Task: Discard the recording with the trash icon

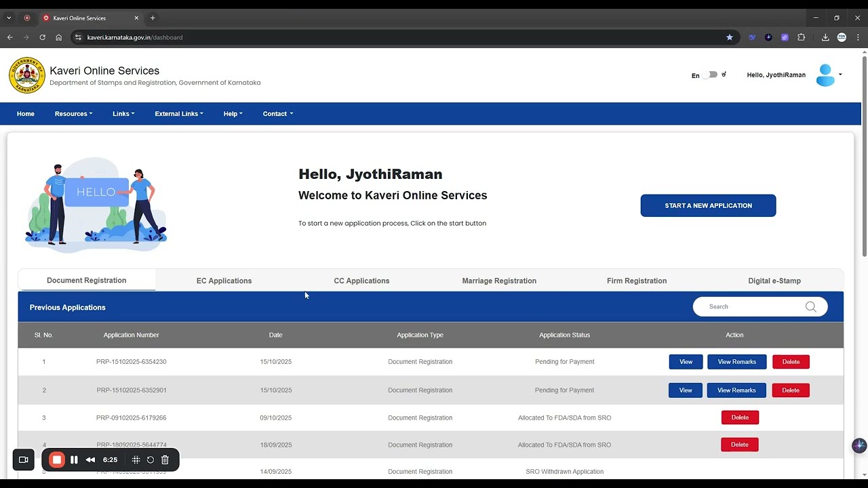Action: click(165, 460)
